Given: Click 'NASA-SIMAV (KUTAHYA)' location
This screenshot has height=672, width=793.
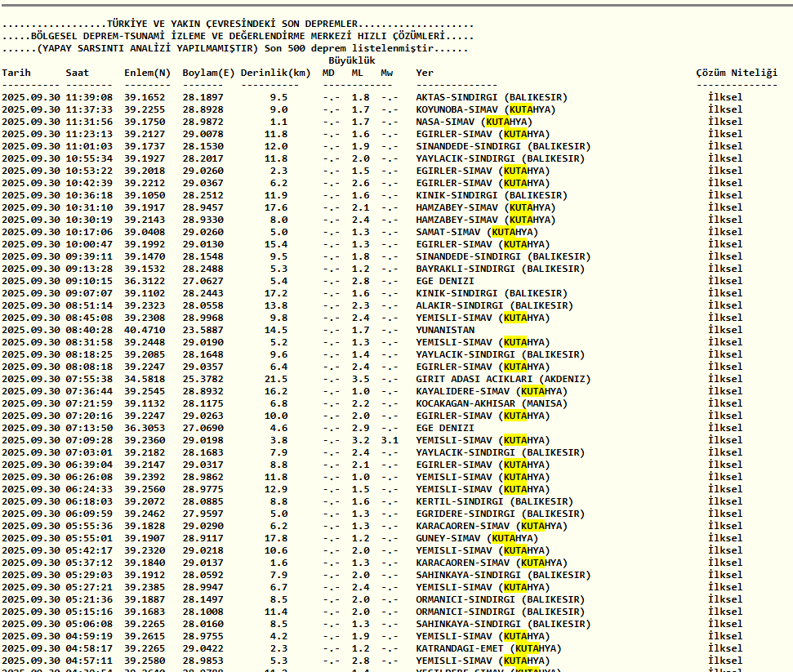Looking at the screenshot, I should (x=474, y=122).
